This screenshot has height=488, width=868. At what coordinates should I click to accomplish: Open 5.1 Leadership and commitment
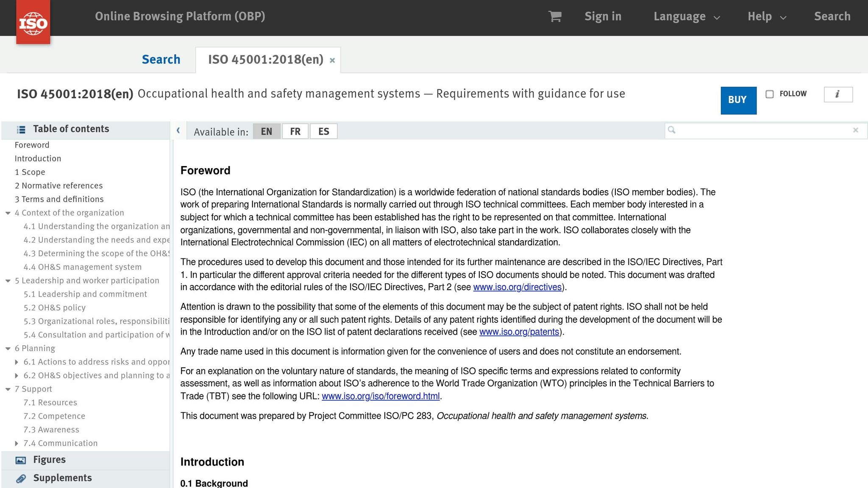[85, 294]
